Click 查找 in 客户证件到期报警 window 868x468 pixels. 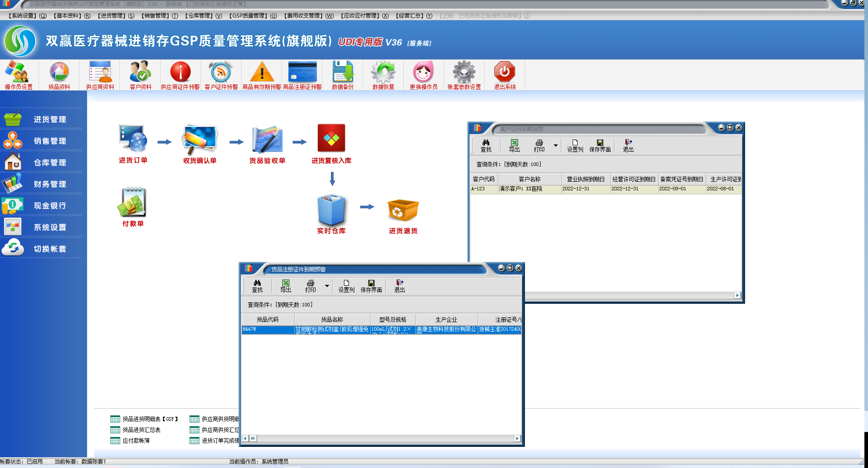(486, 146)
